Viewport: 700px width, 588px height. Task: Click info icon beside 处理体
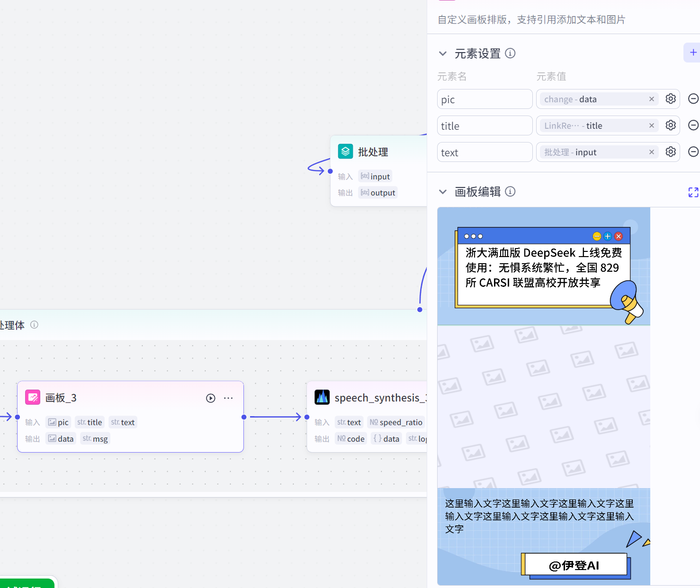tap(34, 325)
